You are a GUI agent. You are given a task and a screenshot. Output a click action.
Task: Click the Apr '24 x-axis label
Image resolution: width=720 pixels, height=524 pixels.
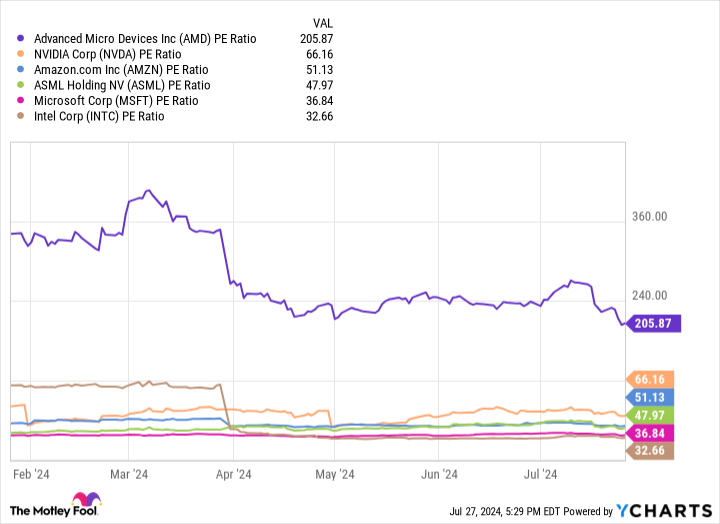pos(234,474)
